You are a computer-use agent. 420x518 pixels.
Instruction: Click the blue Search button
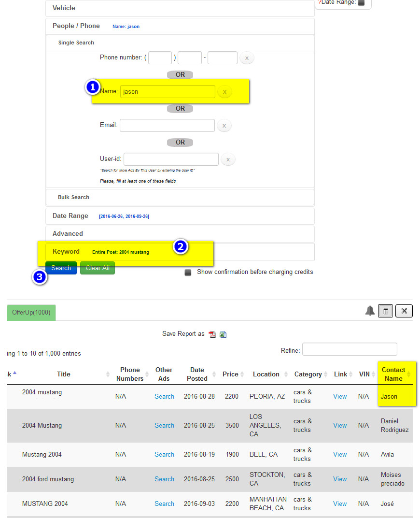pyautogui.click(x=61, y=268)
